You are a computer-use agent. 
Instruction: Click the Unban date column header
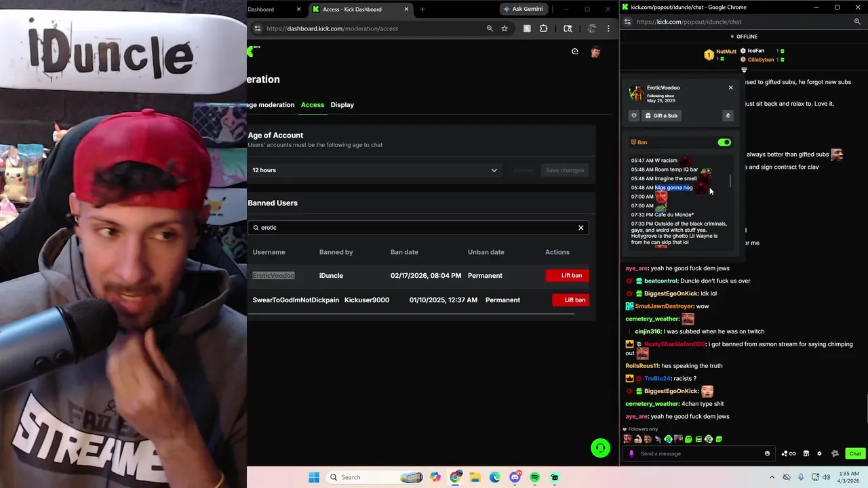pos(486,252)
